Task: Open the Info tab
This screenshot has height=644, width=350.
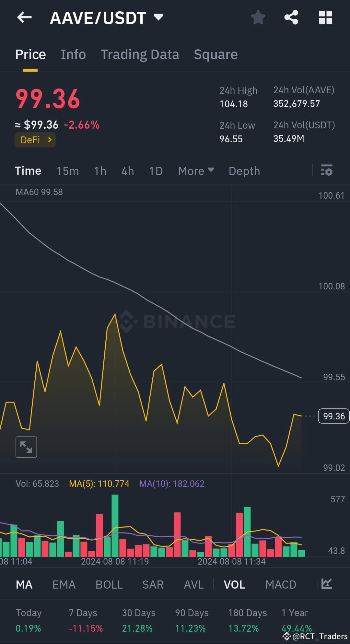Action: click(73, 54)
